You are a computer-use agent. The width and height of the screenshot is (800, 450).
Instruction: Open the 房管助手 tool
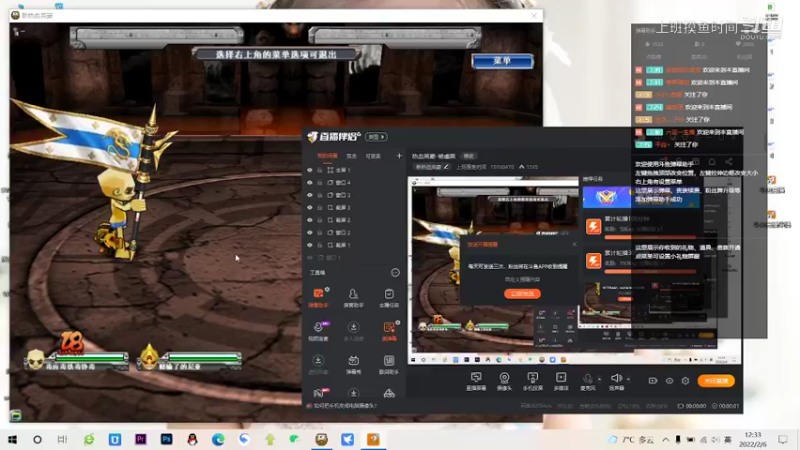(353, 297)
